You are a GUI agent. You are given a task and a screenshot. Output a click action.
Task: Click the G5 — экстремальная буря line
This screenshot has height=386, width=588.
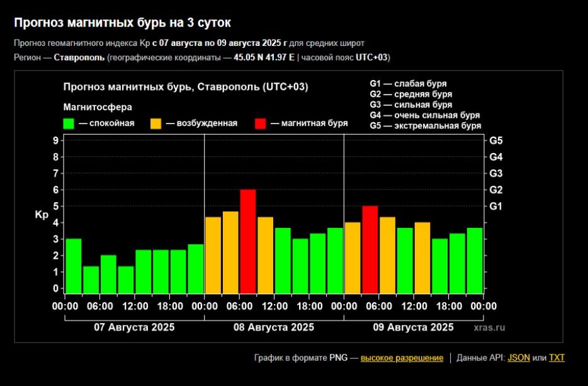[425, 126]
